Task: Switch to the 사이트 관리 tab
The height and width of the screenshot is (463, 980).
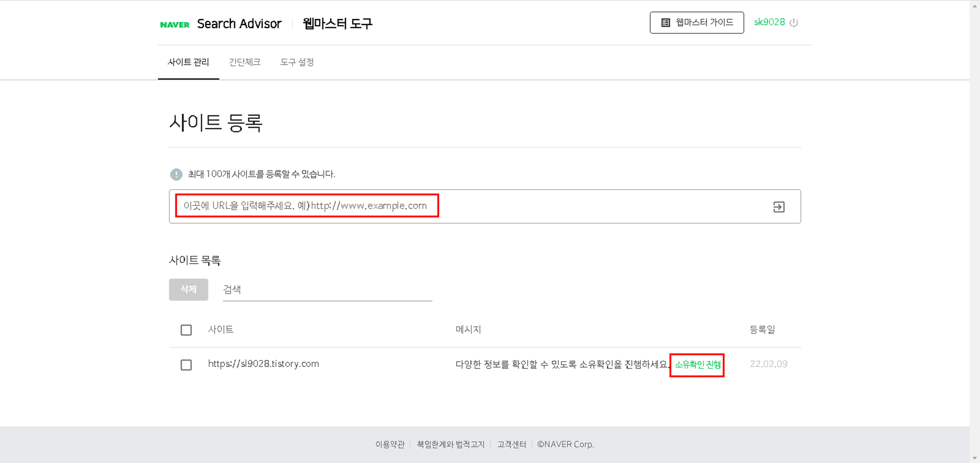Action: click(188, 62)
